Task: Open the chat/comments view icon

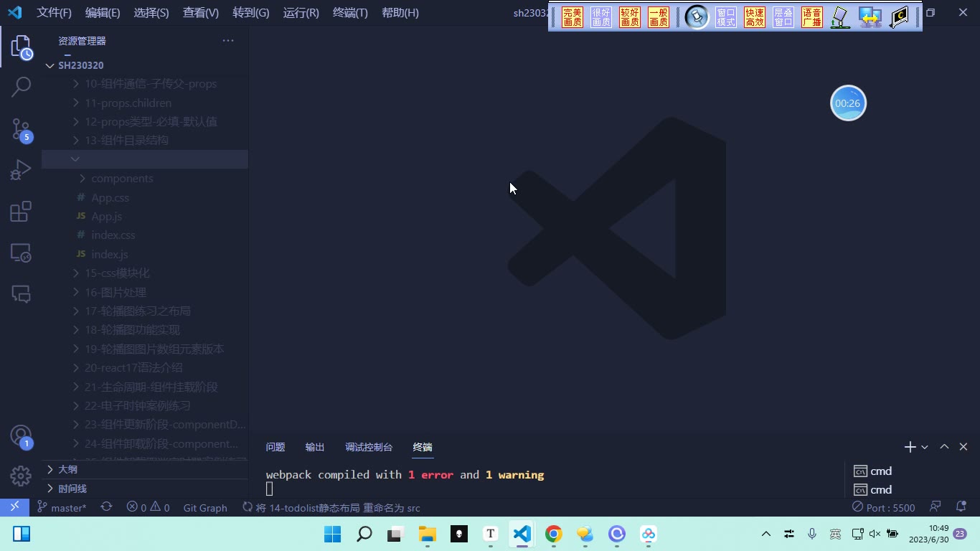Action: point(21,293)
